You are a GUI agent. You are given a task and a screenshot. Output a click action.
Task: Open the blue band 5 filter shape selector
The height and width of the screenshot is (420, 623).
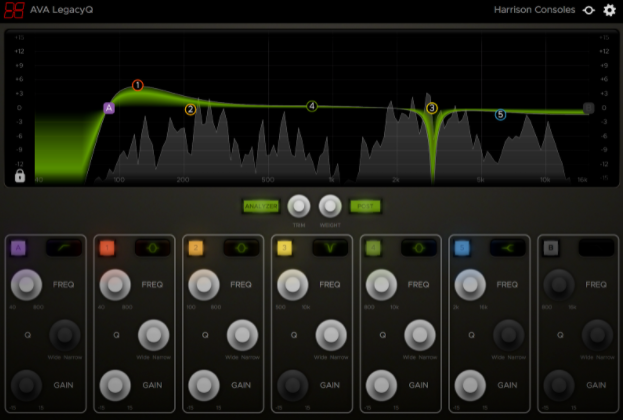(507, 248)
